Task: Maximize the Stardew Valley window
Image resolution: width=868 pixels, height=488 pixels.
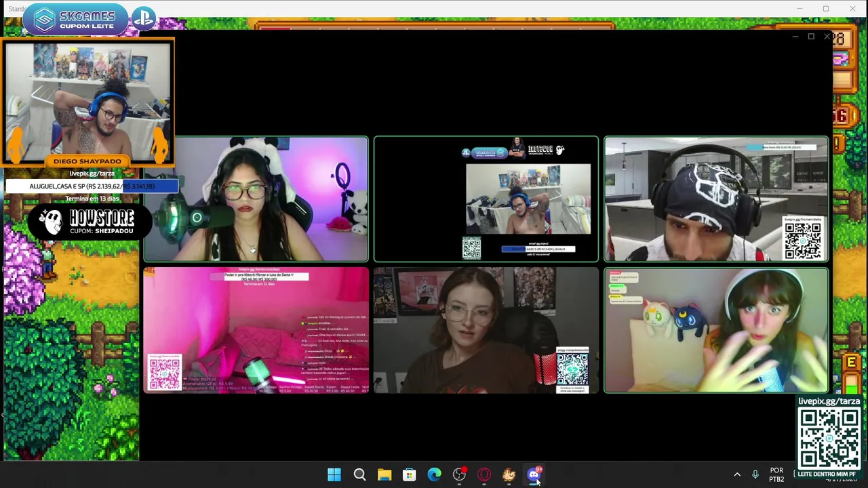Action: 826,9
